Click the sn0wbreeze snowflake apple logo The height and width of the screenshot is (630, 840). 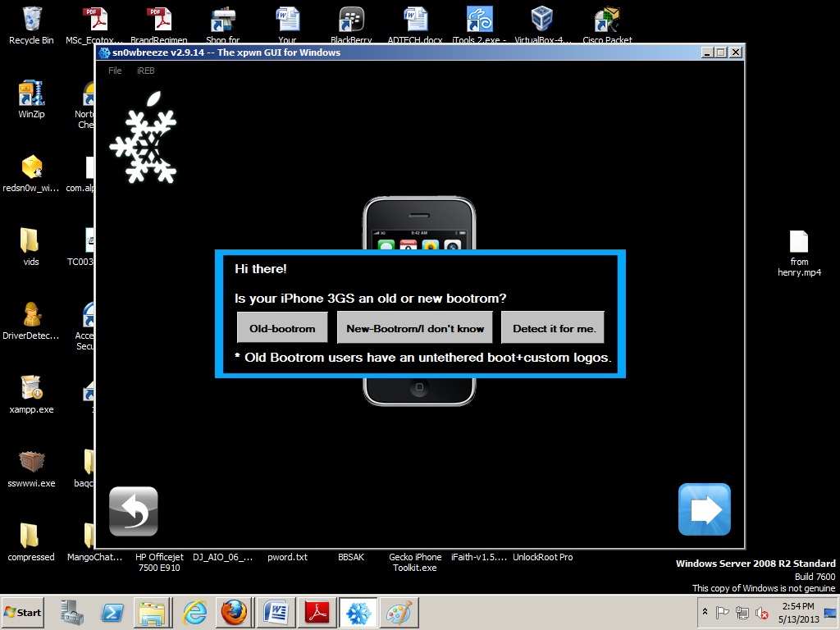coord(144,138)
